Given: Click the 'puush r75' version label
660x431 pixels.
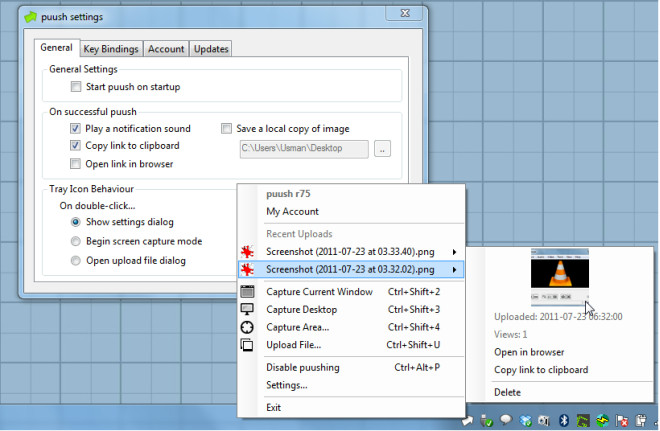Looking at the screenshot, I should [x=288, y=194].
